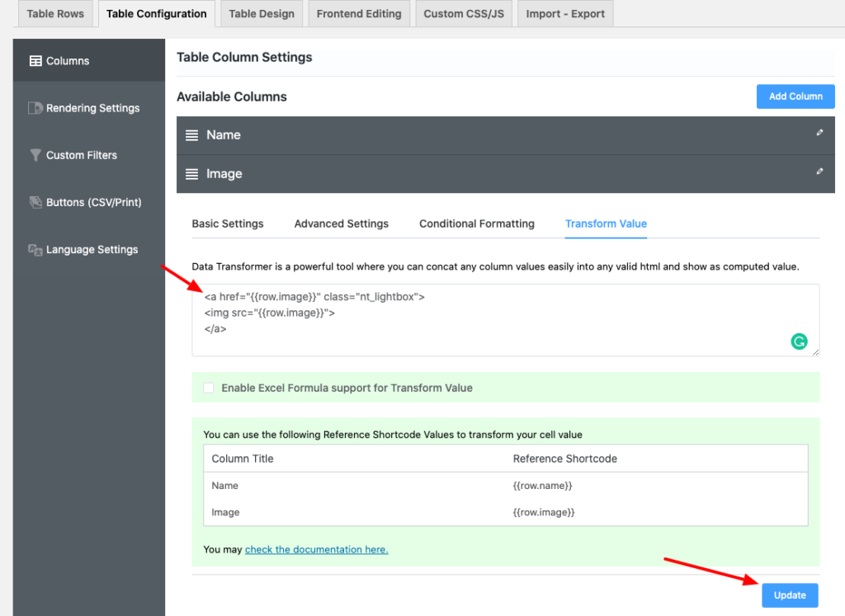Screen dimensions: 845x616
Task: Click the Buttons (CSV/Print) sidebar icon
Action: point(35,202)
